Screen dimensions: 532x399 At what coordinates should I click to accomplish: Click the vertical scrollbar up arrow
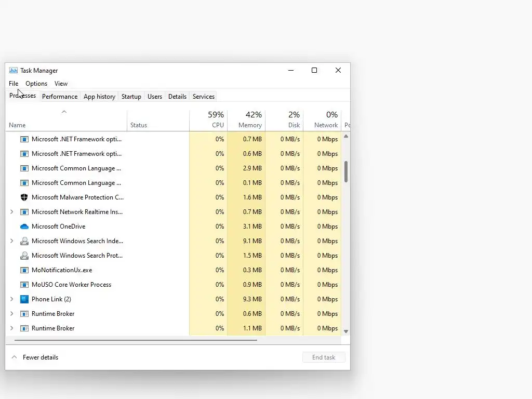(x=346, y=136)
